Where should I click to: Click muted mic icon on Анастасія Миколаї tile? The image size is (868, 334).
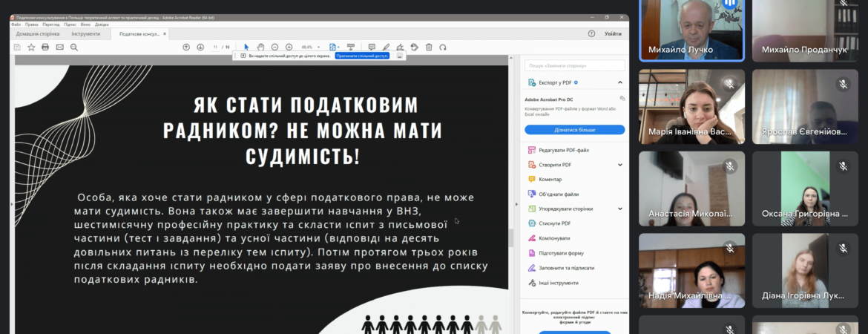729,166
